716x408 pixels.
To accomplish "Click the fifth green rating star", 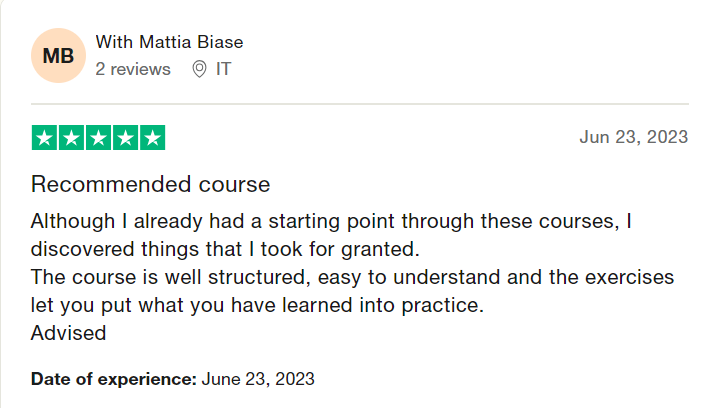I will [x=152, y=138].
